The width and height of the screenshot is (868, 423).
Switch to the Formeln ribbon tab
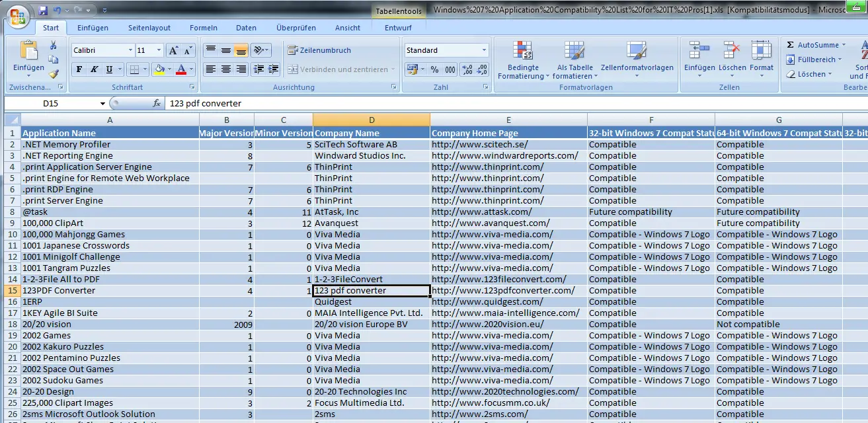203,28
